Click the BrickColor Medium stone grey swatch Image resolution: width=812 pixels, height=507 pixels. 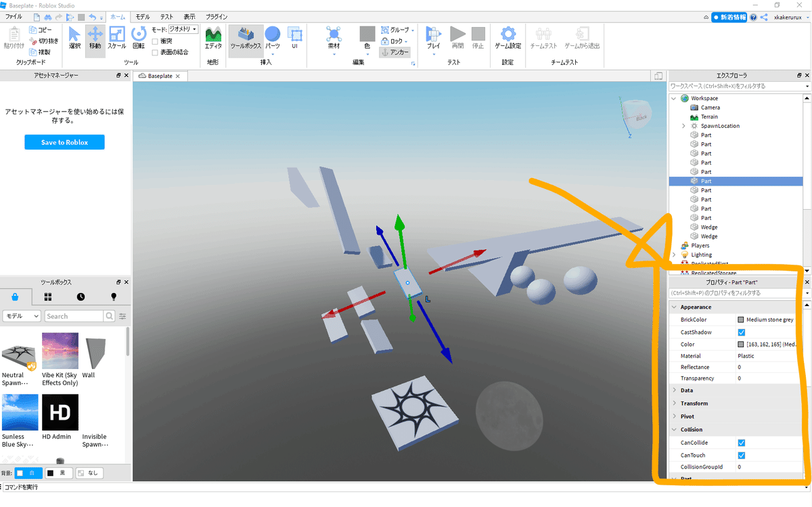[x=741, y=319]
